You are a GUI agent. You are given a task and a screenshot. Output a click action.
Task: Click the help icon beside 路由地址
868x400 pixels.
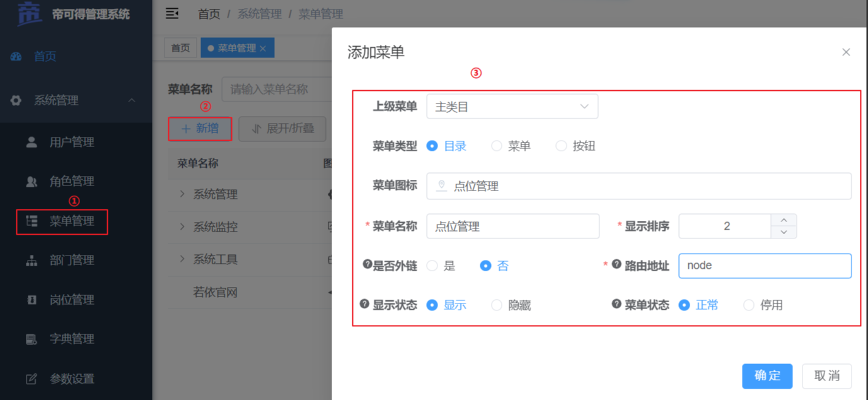pyautogui.click(x=616, y=264)
